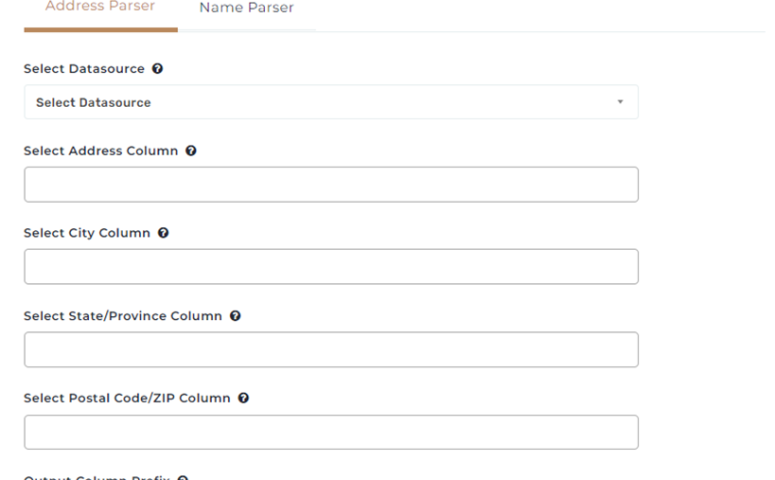Click the "Select City Column" label text
Image resolution: width=775 pixels, height=480 pixels.
[x=87, y=233]
